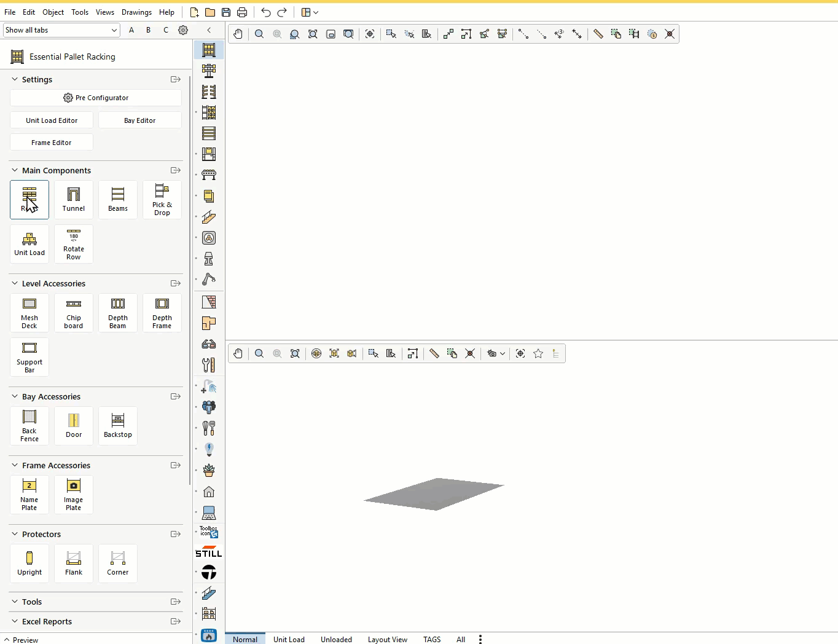
Task: Choose the Pick & Drop component
Action: (162, 199)
